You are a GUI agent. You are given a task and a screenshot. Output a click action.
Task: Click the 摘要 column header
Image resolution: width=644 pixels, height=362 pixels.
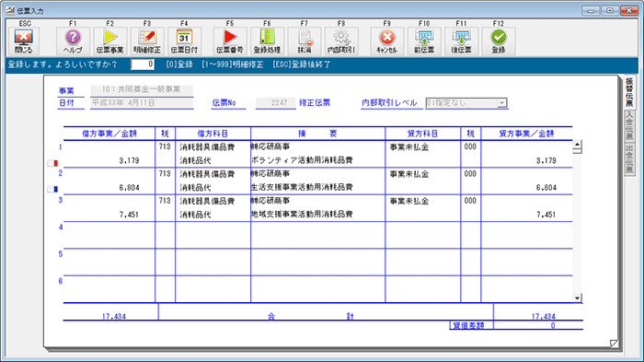pos(317,134)
